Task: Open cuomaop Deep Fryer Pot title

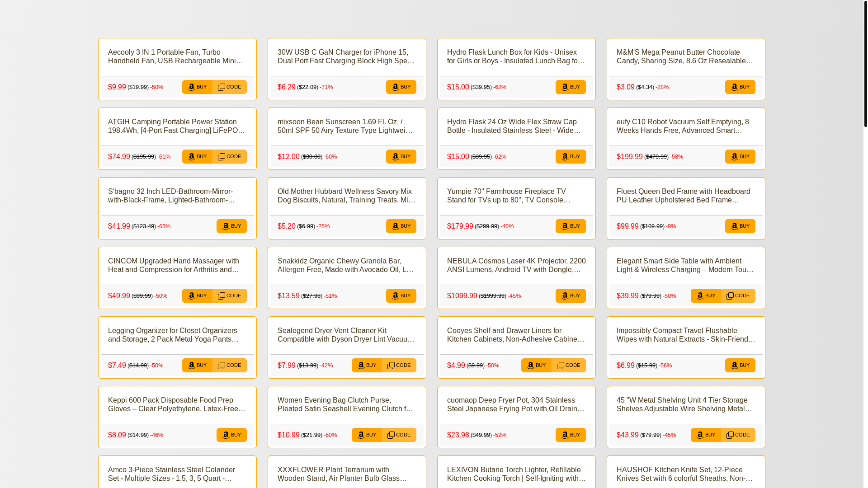Action: click(x=516, y=404)
